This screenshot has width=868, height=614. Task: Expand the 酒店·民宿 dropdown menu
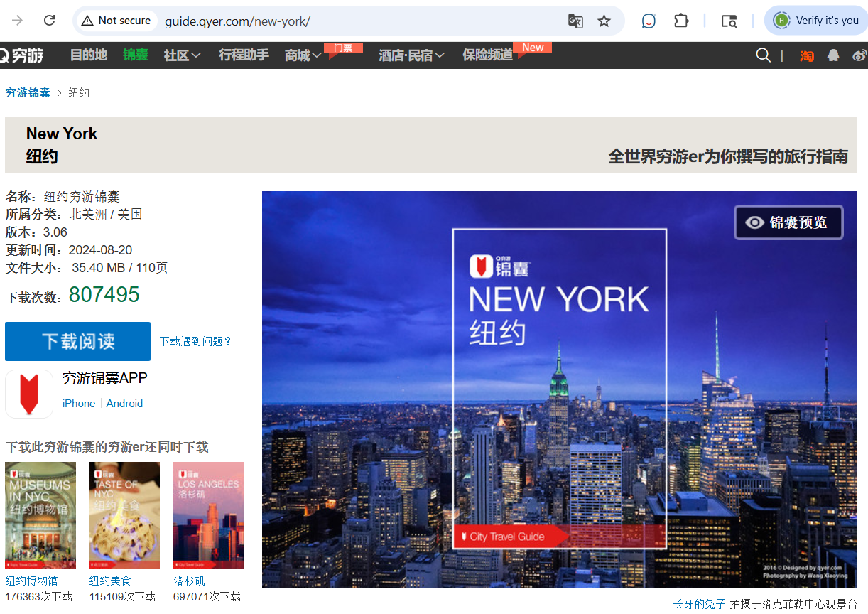[x=411, y=55]
